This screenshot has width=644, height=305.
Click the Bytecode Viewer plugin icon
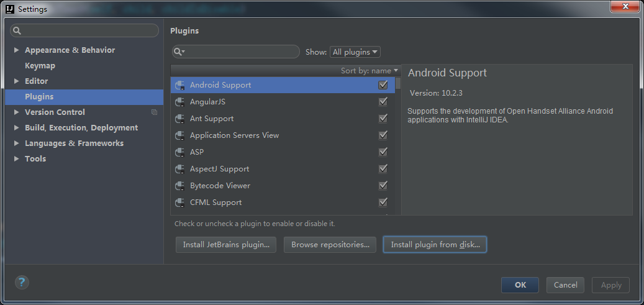179,186
